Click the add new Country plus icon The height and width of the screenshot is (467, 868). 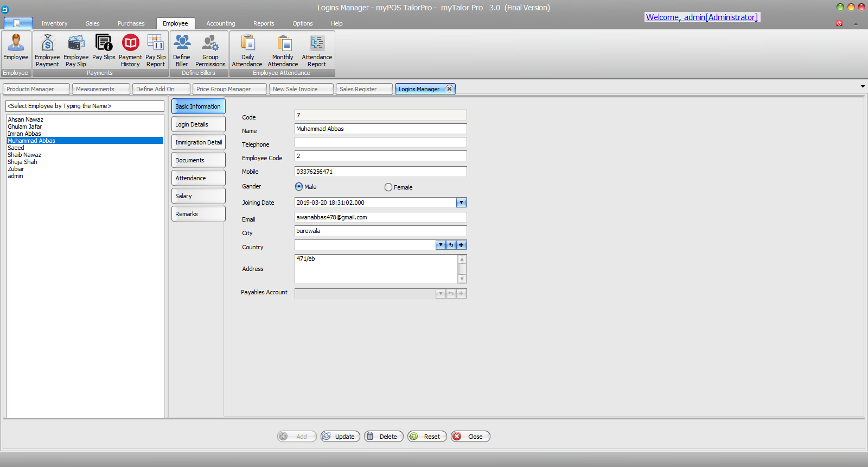[x=461, y=245]
